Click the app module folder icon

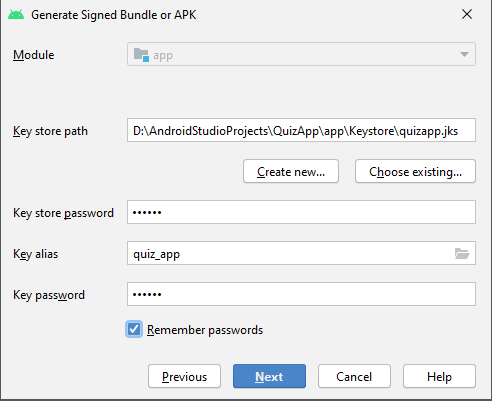[141, 55]
